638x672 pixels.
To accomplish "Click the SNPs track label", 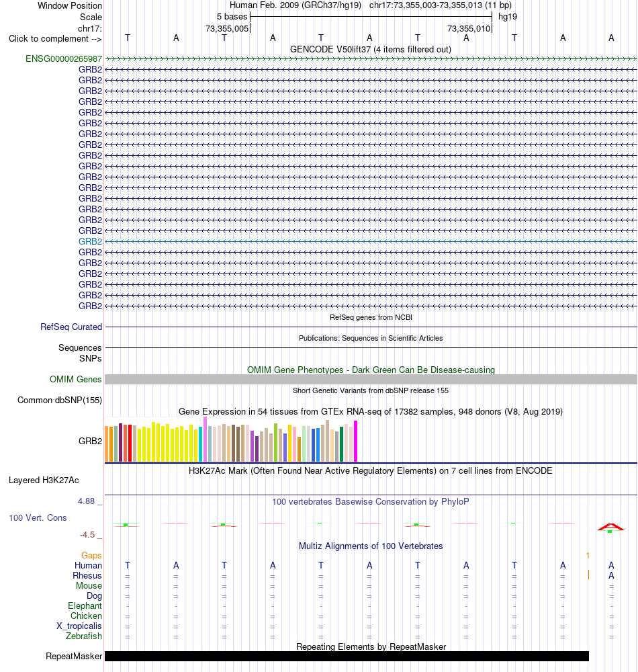I will click(x=91, y=358).
